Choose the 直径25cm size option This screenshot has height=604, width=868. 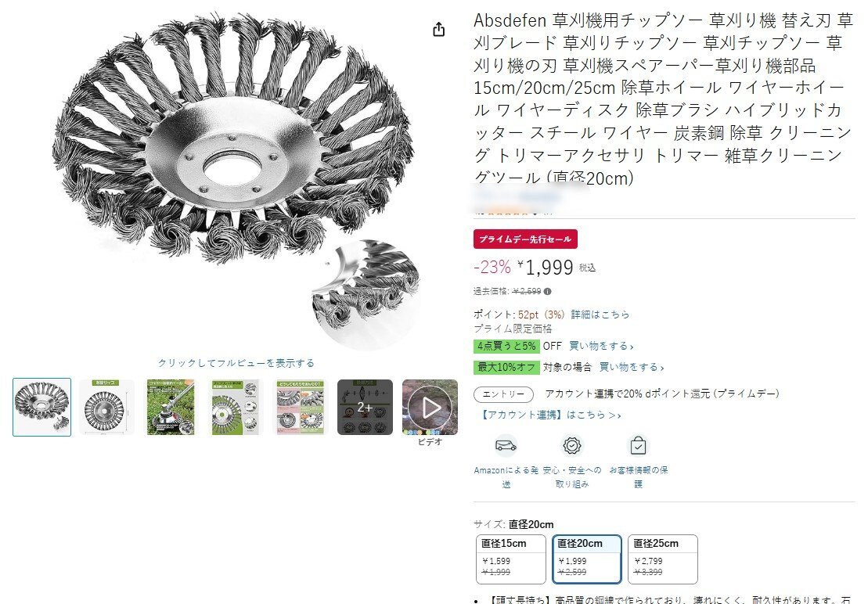pyautogui.click(x=663, y=559)
